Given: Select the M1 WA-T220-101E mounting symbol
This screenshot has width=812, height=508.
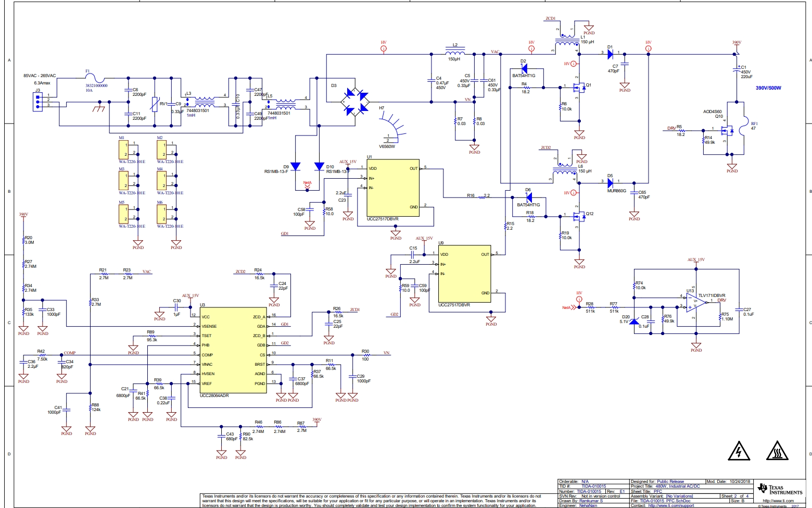Looking at the screenshot, I should pyautogui.click(x=123, y=150).
